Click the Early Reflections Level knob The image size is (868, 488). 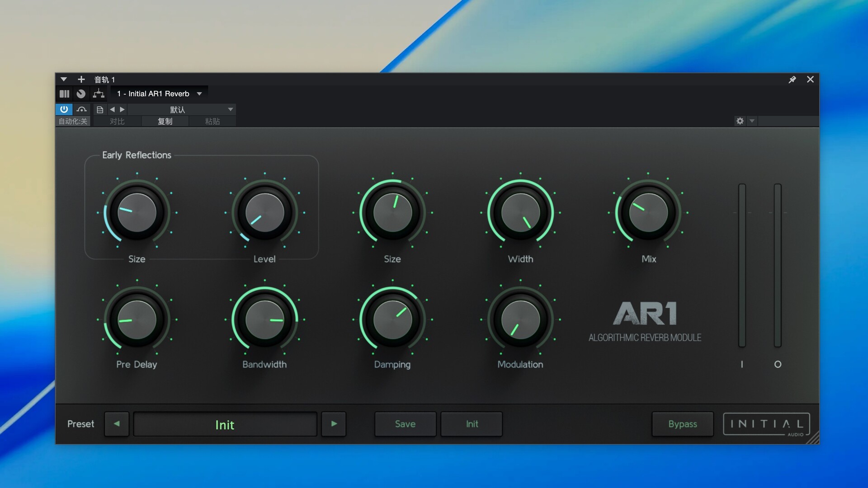click(264, 212)
